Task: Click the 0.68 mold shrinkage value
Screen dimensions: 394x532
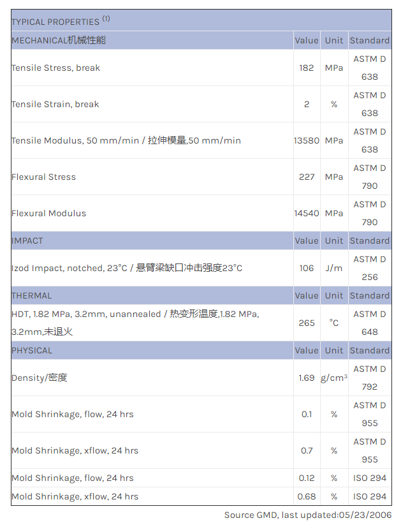Action: click(x=307, y=496)
